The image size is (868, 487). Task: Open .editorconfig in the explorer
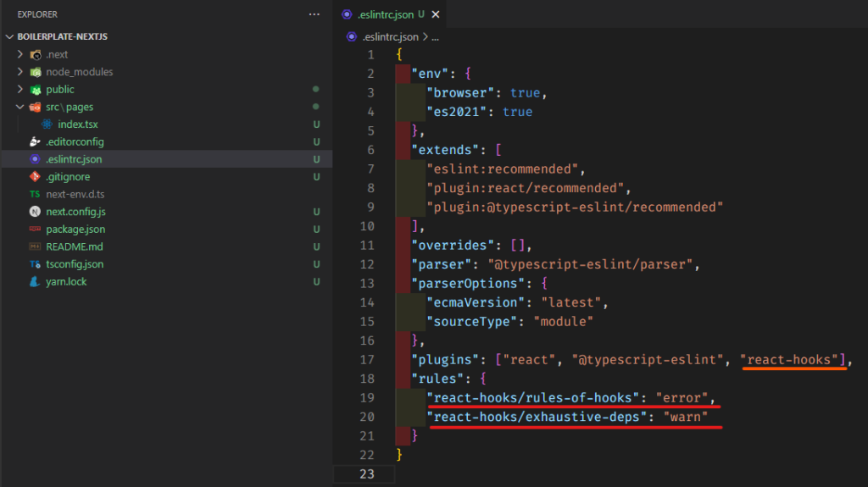click(x=75, y=141)
